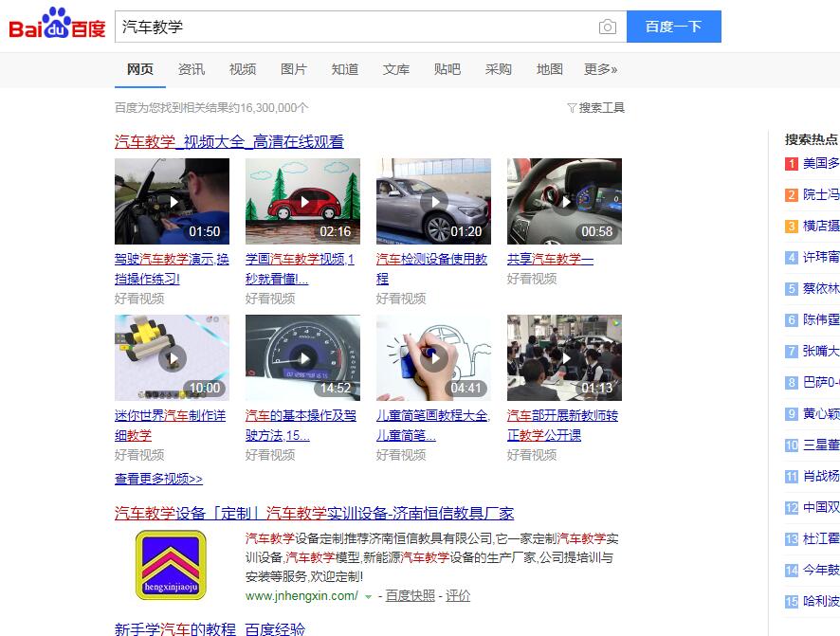Open the hengxinjiaoju logo image
This screenshot has width=840, height=636.
[x=171, y=565]
